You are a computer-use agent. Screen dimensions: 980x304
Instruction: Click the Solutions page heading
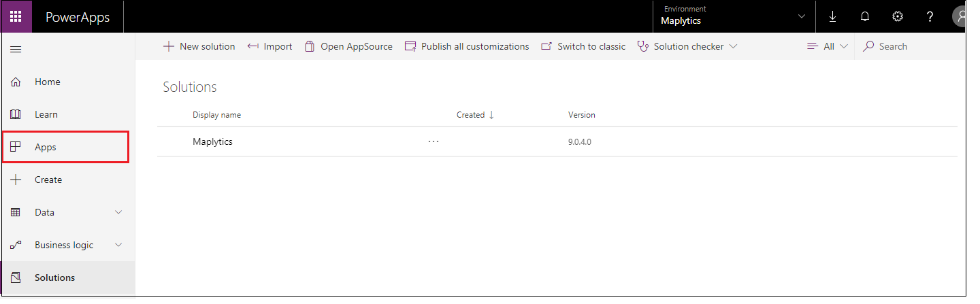(x=190, y=87)
